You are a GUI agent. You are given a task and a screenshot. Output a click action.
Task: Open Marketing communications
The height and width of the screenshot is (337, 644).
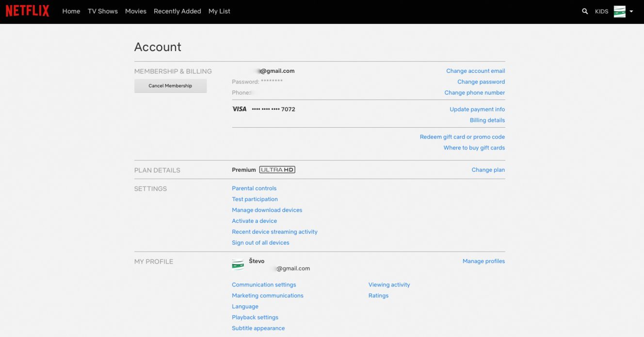[268, 296]
